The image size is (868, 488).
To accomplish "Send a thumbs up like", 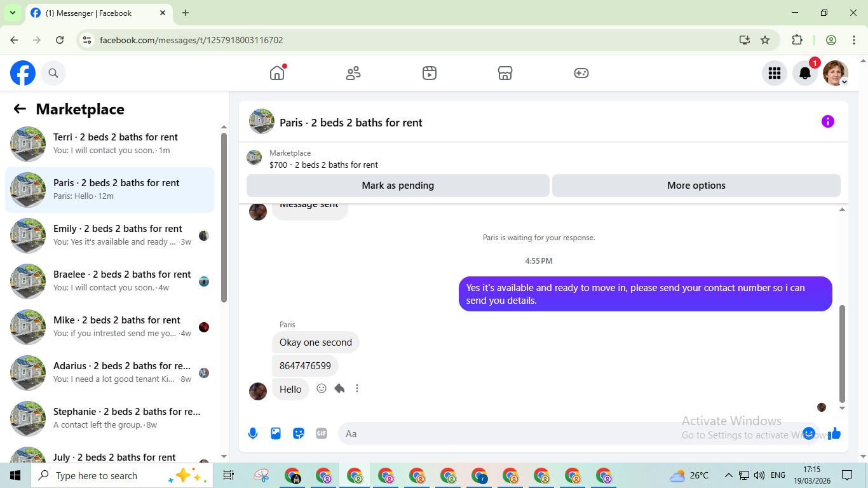I will [x=834, y=433].
